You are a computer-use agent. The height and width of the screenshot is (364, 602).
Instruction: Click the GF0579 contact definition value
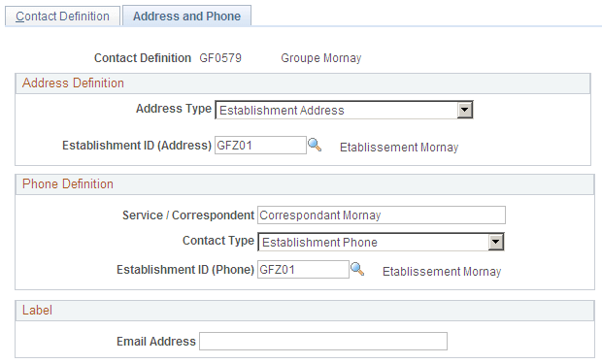coord(220,58)
